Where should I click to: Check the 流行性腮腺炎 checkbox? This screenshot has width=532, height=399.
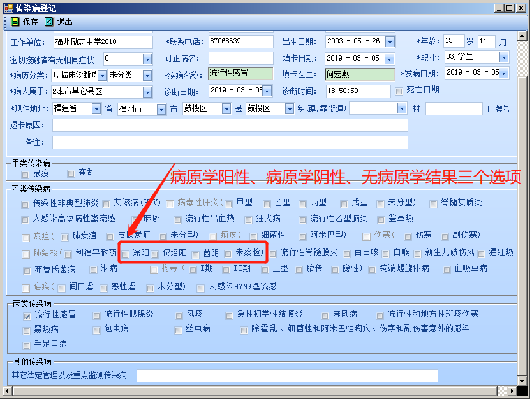[97, 316]
